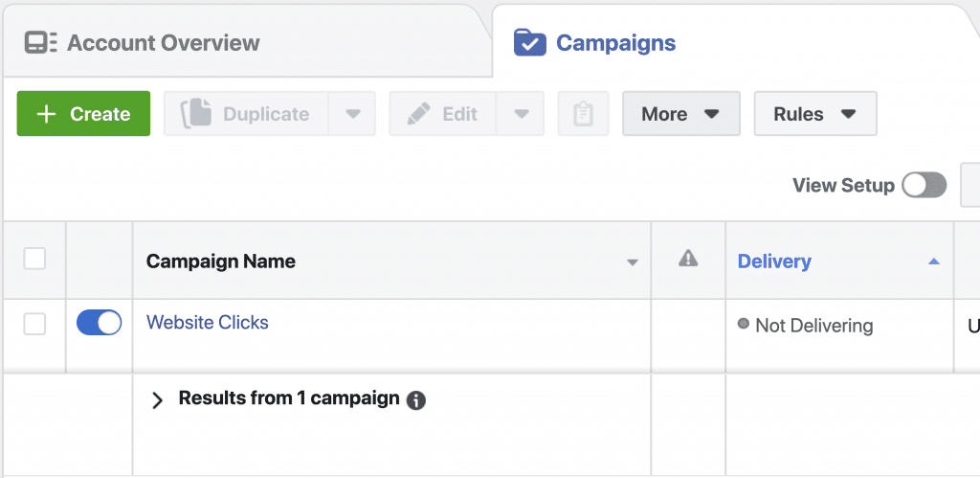The height and width of the screenshot is (478, 980).
Task: Open the More dropdown menu
Action: 681,114
